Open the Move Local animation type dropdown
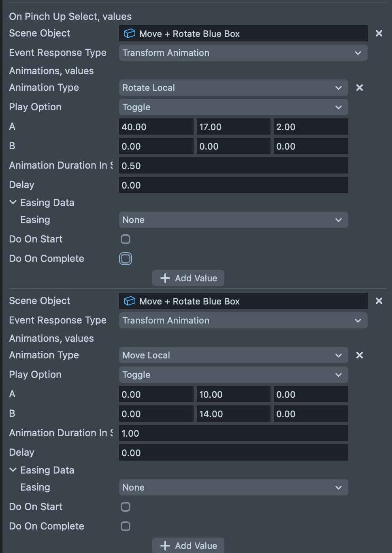The image size is (392, 553). [x=233, y=355]
